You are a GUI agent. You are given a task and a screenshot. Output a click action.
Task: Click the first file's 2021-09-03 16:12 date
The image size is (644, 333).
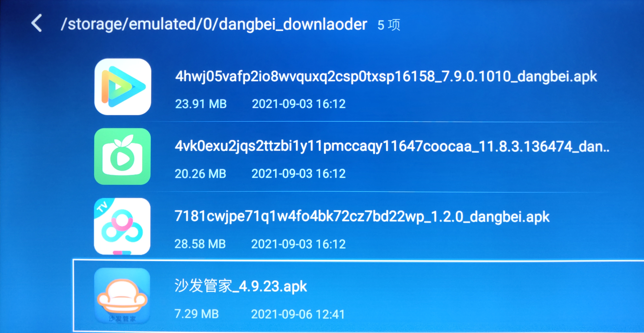299,104
